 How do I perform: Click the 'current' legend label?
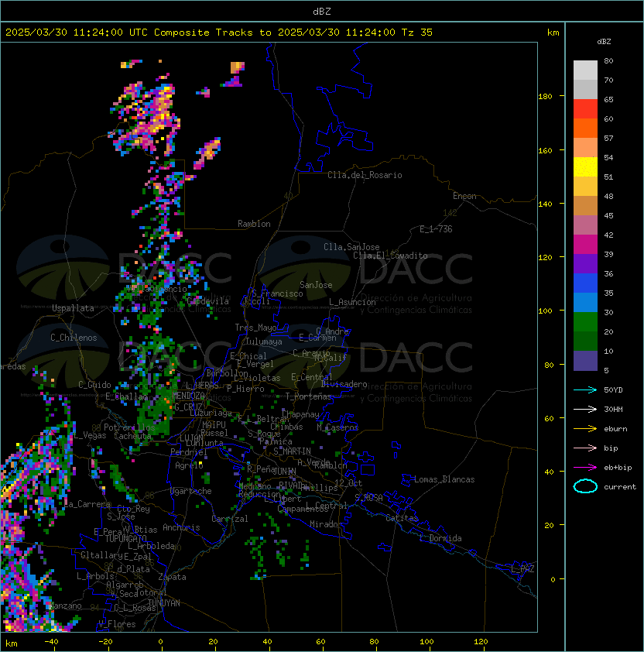click(620, 487)
